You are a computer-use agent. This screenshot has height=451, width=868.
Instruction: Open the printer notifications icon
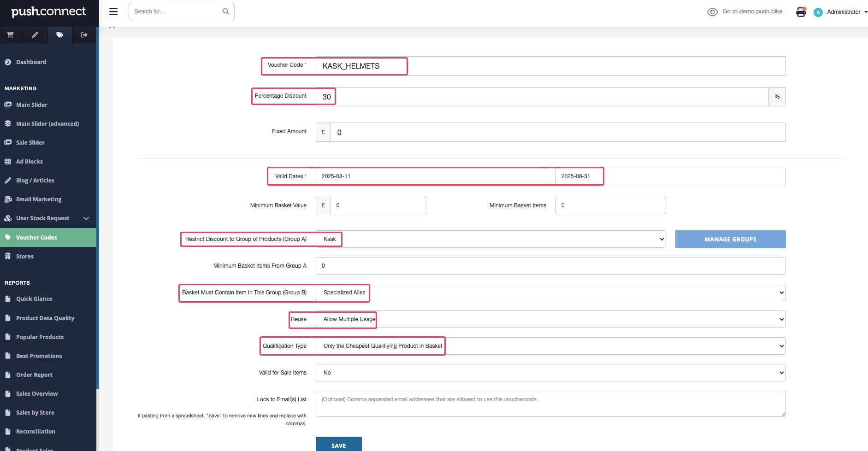pos(801,12)
